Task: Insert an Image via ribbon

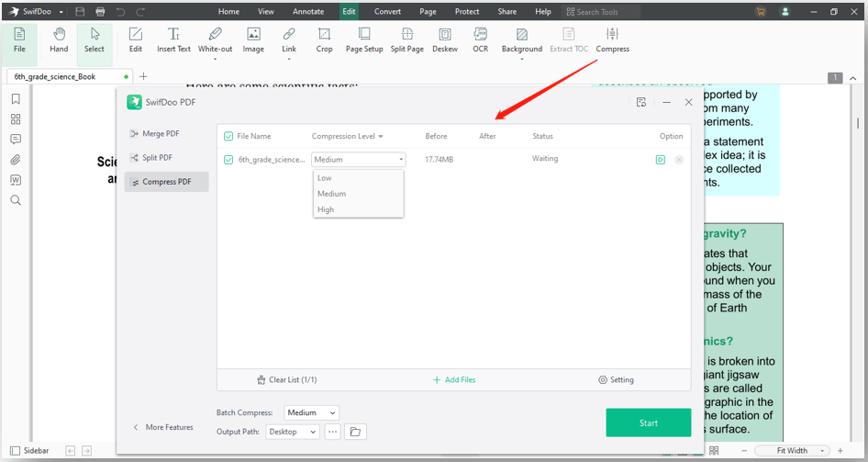Action: (253, 39)
